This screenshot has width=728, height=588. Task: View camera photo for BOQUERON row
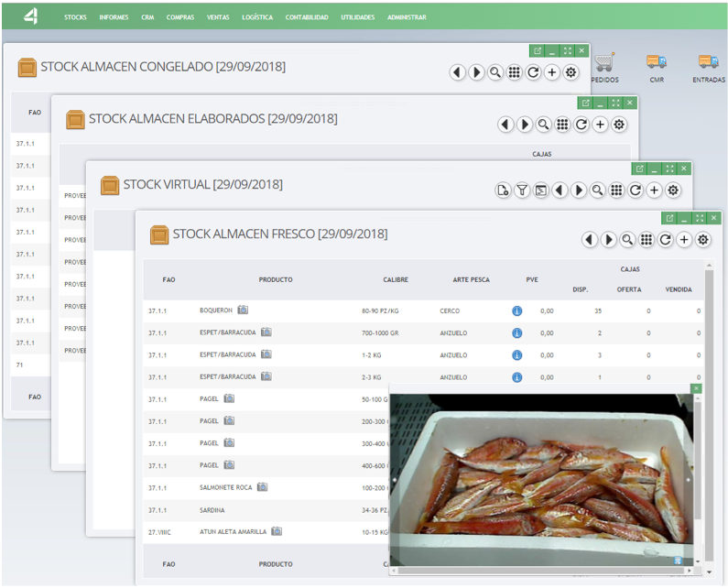click(x=244, y=310)
